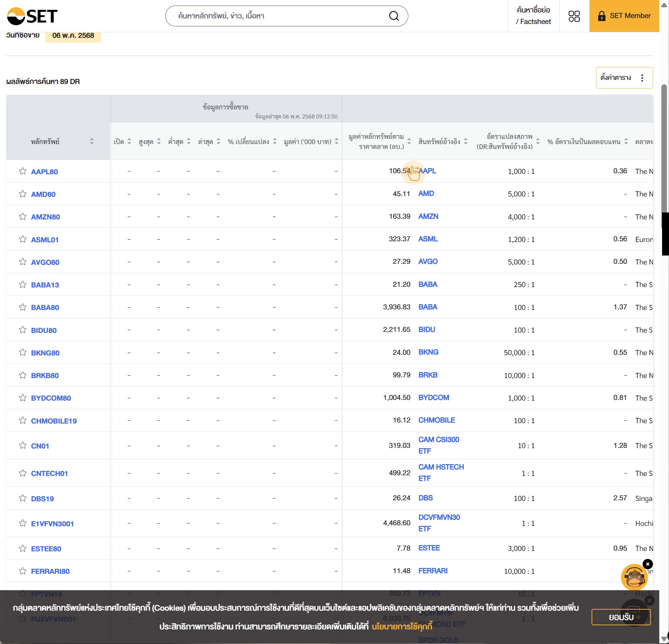Close the bull mascot chat widget

647,564
